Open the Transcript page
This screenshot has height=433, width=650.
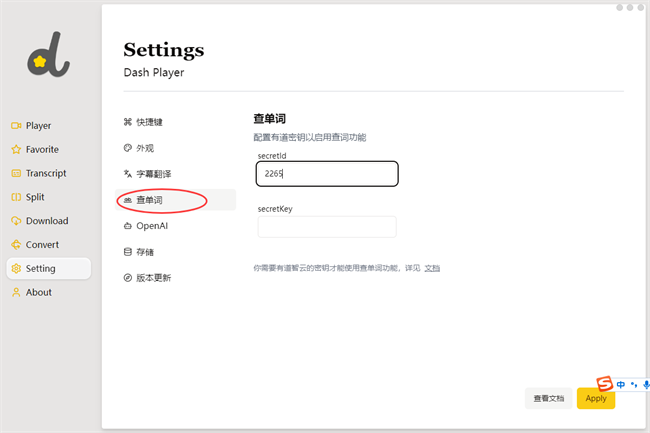tap(49, 173)
